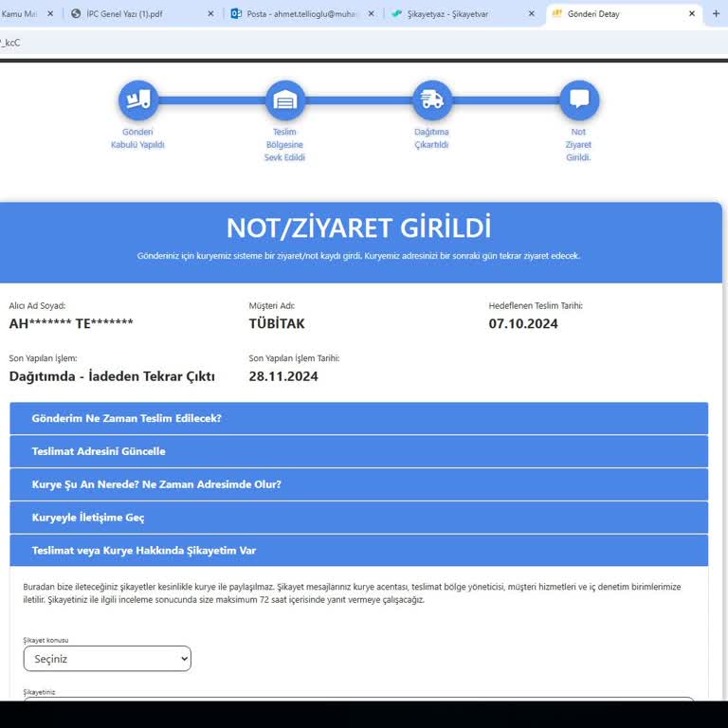Click the Dağıtıma Çıkartıldı label
Image resolution: width=728 pixels, height=728 pixels.
431,138
